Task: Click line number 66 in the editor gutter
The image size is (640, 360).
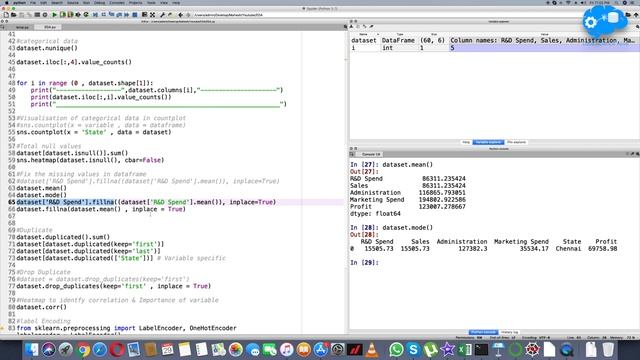Action: 11,209
